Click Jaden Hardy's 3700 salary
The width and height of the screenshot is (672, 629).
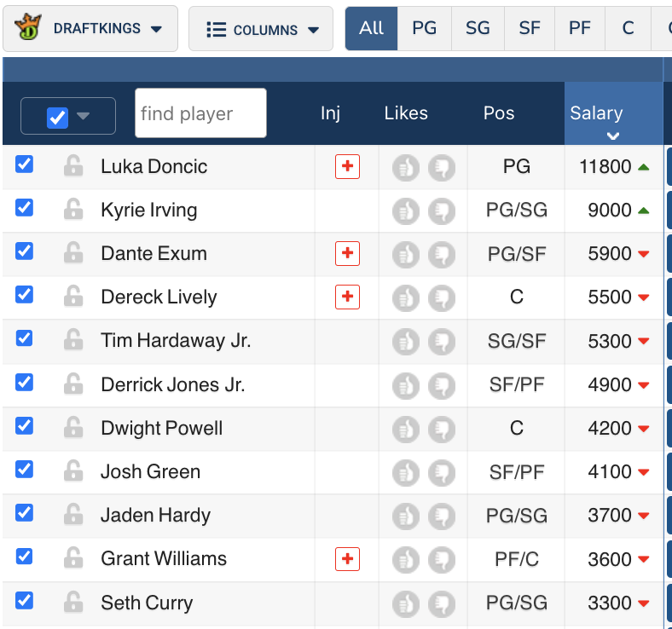[x=610, y=515]
